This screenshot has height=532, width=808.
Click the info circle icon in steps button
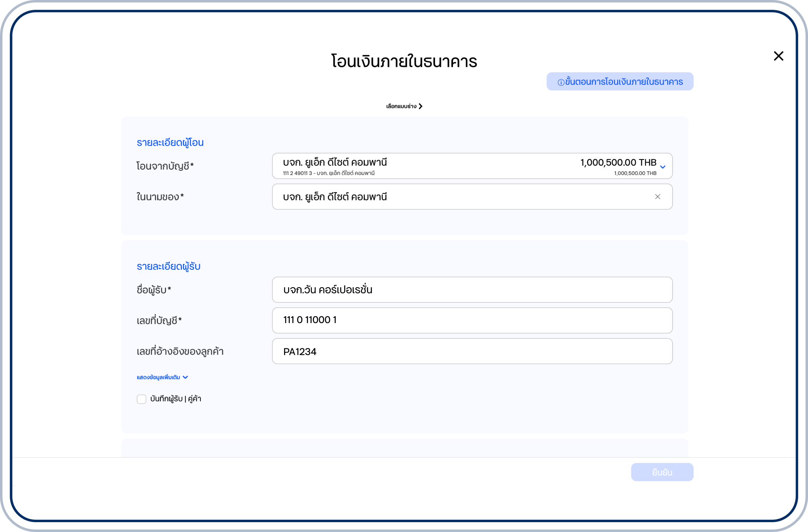click(x=561, y=82)
